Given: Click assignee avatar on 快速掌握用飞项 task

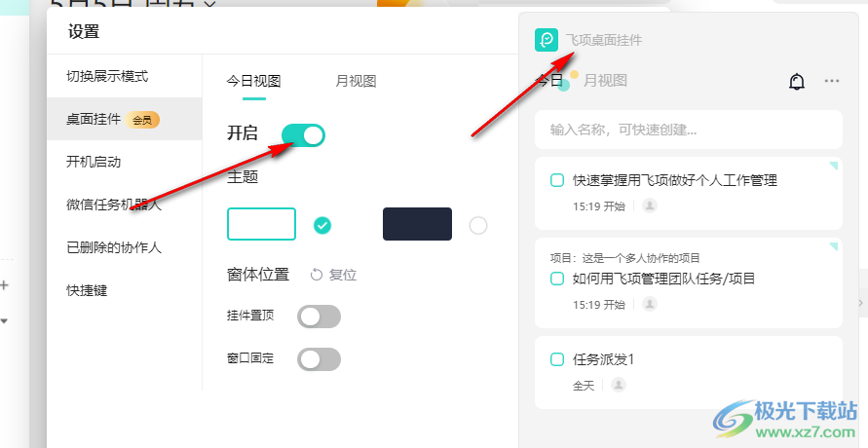Looking at the screenshot, I should [650, 205].
